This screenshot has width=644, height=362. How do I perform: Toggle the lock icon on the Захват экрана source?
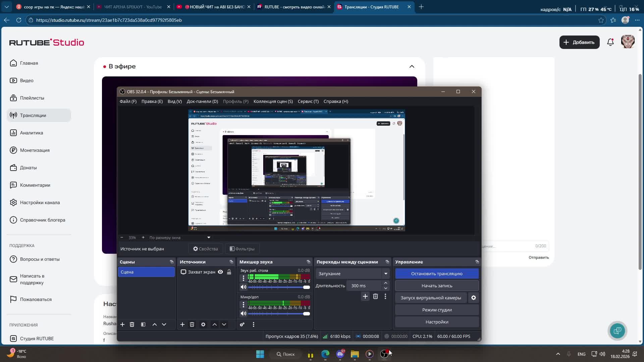tap(229, 272)
